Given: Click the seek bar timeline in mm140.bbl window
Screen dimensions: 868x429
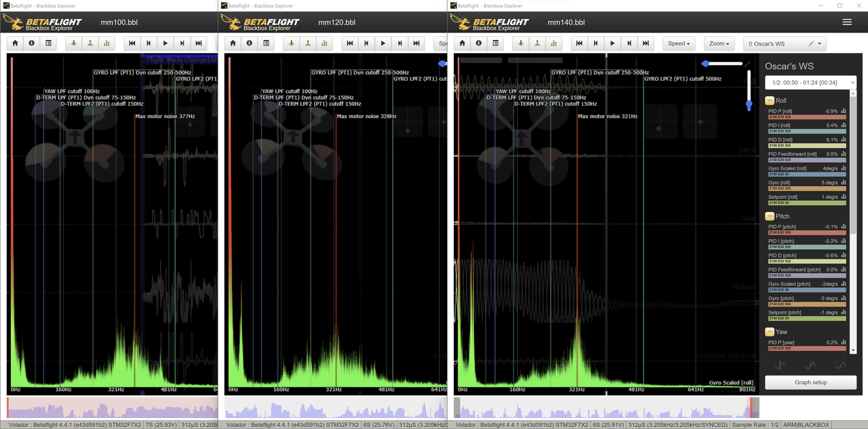Looking at the screenshot, I should pyautogui.click(x=606, y=408).
